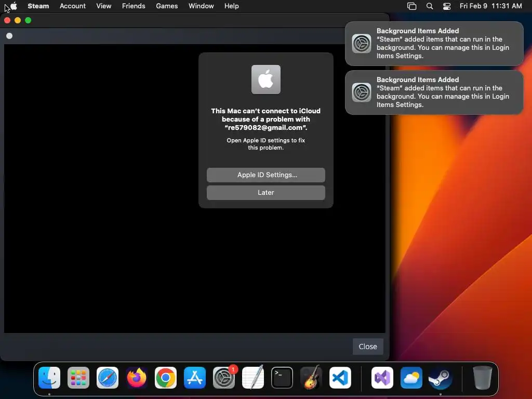The height and width of the screenshot is (399, 532).
Task: Click the Apple logo in the dialog
Action: pos(265,79)
